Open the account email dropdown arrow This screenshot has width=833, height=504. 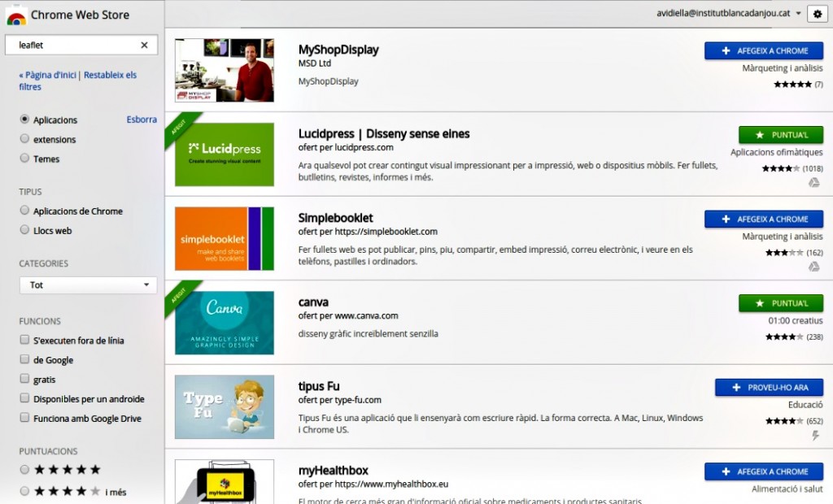798,14
